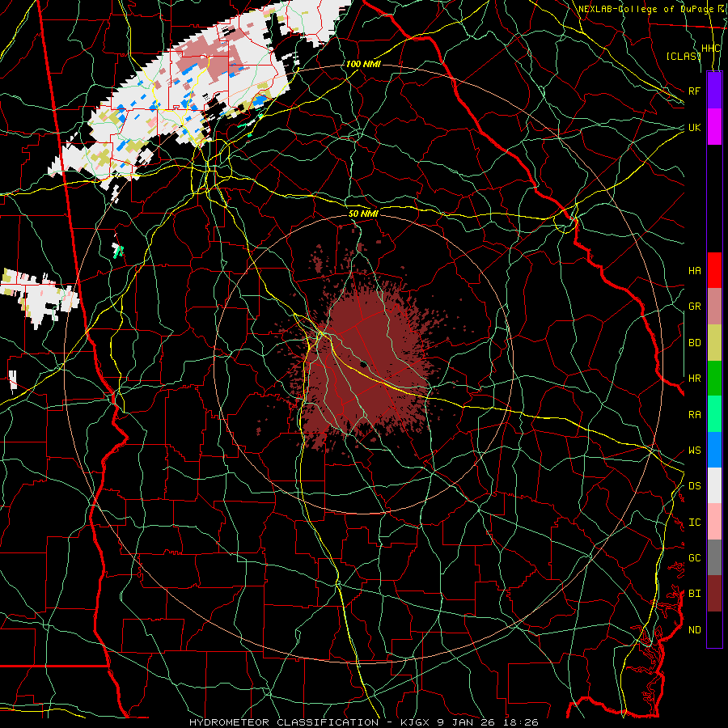The width and height of the screenshot is (728, 728).
Task: Click the HR legend label
Action: coord(694,379)
